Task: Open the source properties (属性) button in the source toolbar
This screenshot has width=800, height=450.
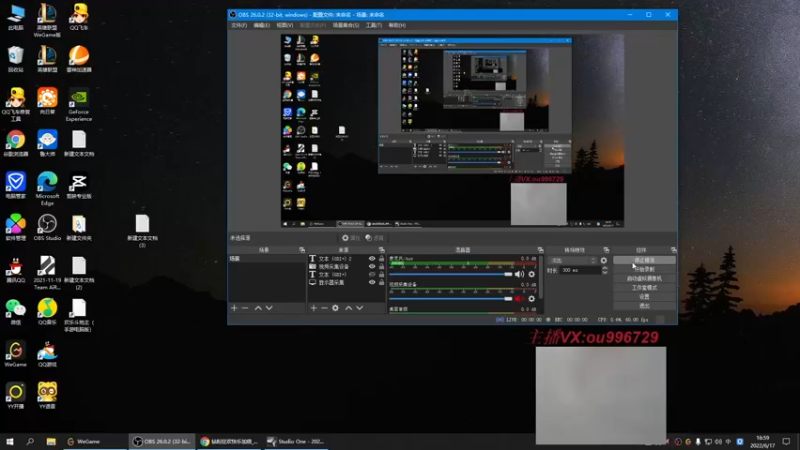Action: click(351, 238)
